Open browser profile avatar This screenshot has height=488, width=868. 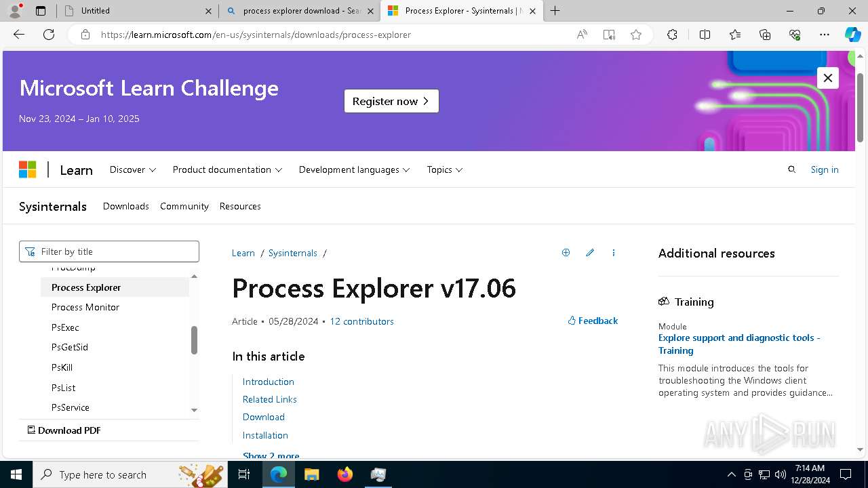click(15, 11)
